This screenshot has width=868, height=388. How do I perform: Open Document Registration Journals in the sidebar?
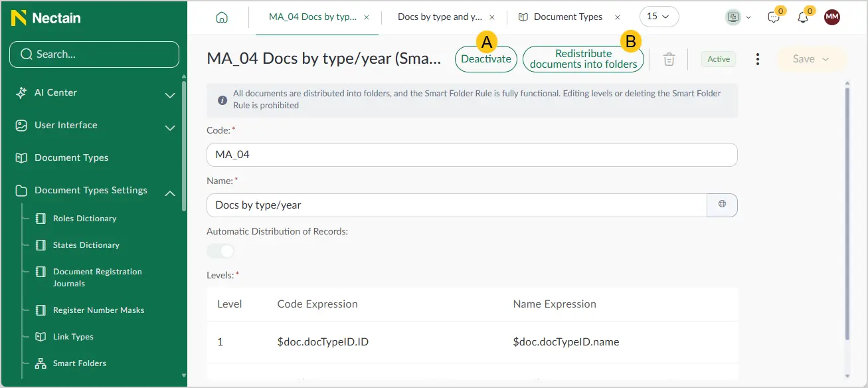tap(98, 278)
